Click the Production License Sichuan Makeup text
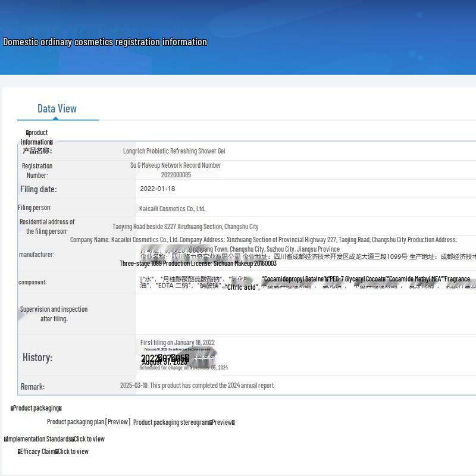Screen dimensions: 476x476 click(x=198, y=264)
